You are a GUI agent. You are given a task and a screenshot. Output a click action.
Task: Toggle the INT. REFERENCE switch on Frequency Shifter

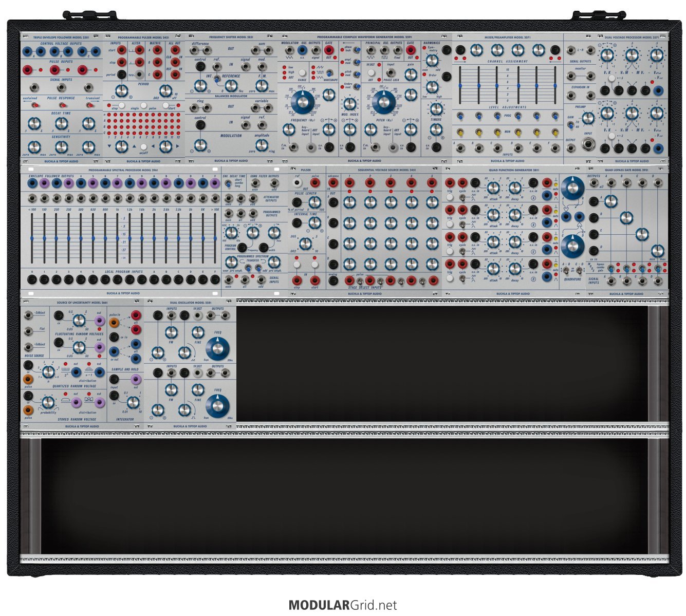coord(217,79)
